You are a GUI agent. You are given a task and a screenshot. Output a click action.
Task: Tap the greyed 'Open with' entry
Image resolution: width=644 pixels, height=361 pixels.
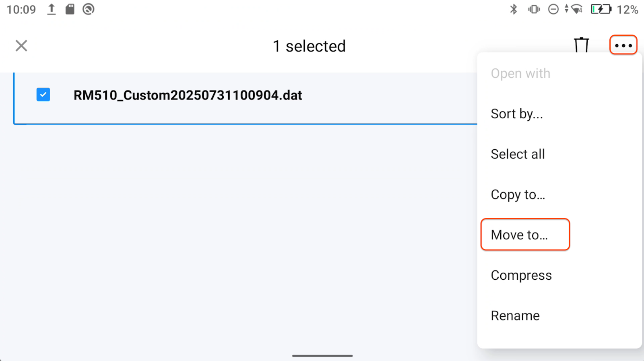(520, 74)
